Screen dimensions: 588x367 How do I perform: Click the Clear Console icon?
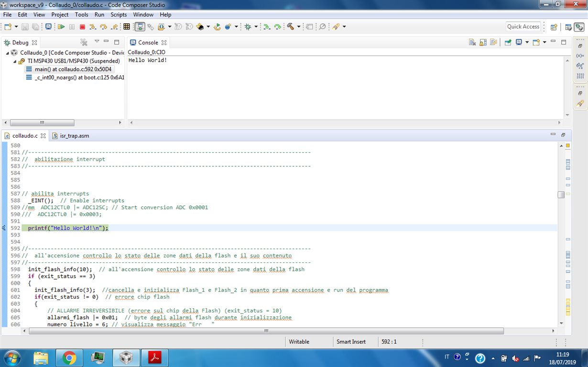click(x=472, y=42)
